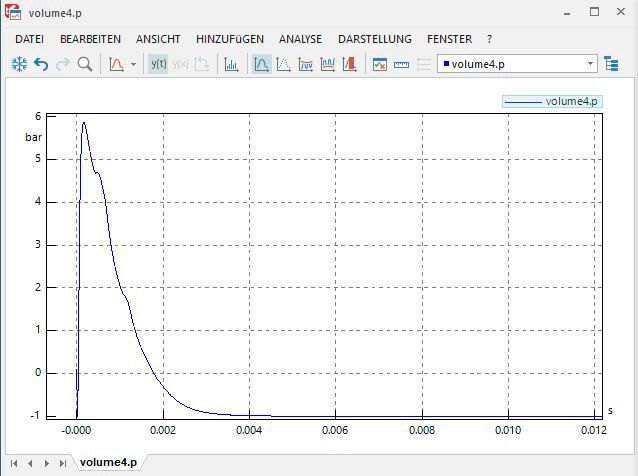Click the histogram bar chart icon
The width and height of the screenshot is (638, 476).
[231, 64]
